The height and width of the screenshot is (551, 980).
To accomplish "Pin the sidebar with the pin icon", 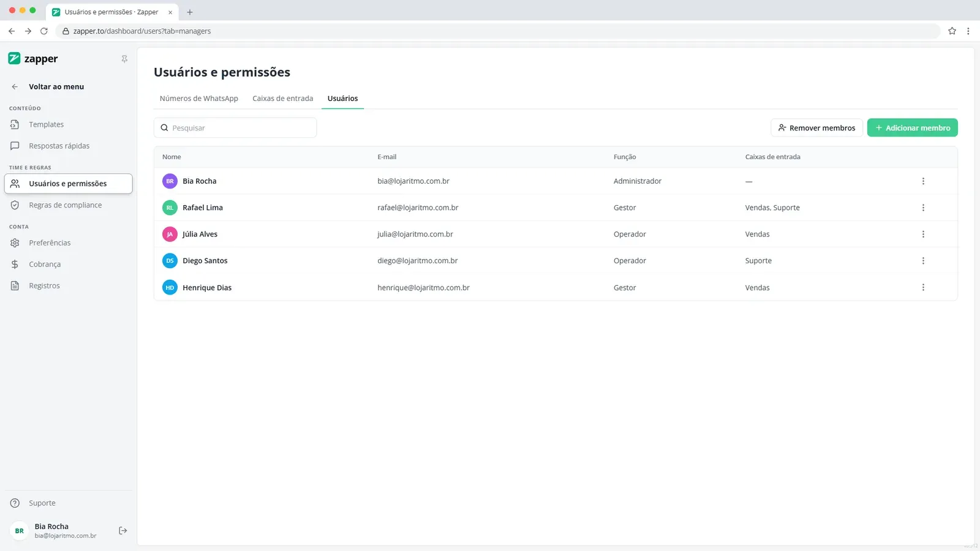I will [x=124, y=59].
